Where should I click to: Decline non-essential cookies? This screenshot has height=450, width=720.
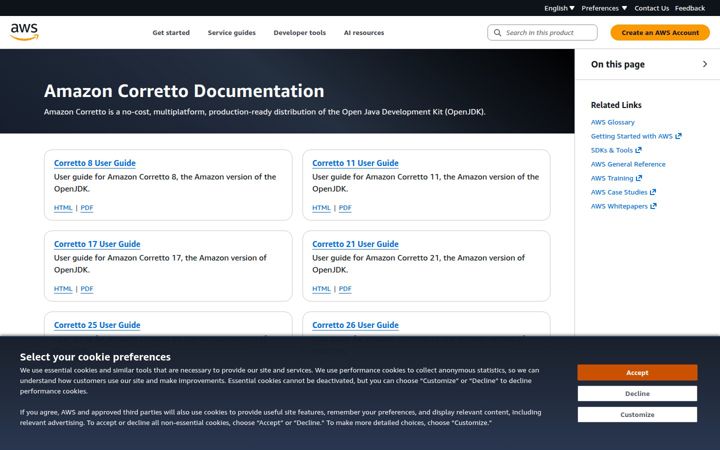pos(637,394)
